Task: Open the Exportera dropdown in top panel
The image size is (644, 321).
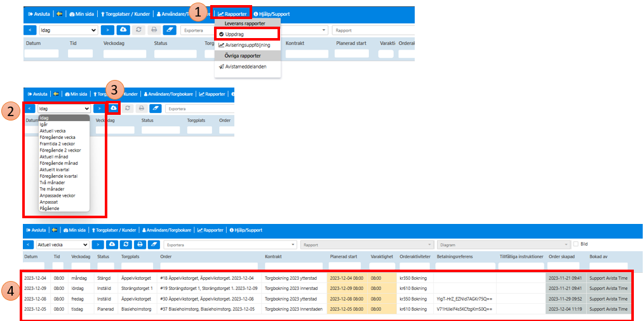Action: pyautogui.click(x=255, y=30)
